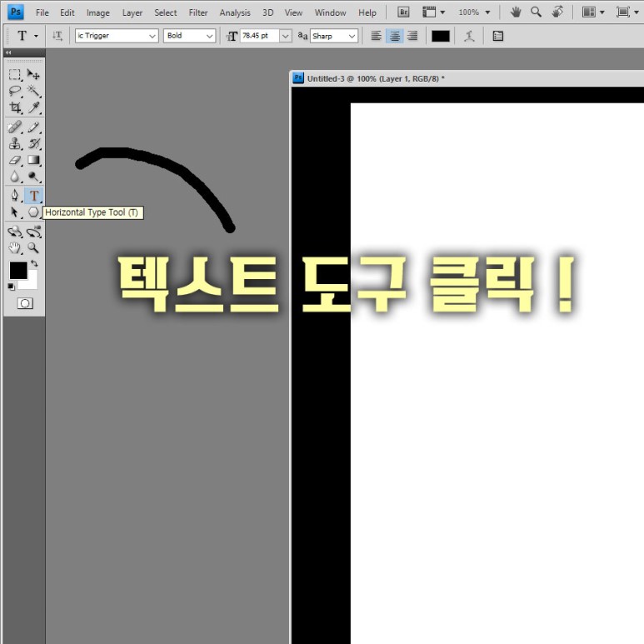This screenshot has width=644, height=644.
Task: Open the Filter menu
Action: click(198, 12)
